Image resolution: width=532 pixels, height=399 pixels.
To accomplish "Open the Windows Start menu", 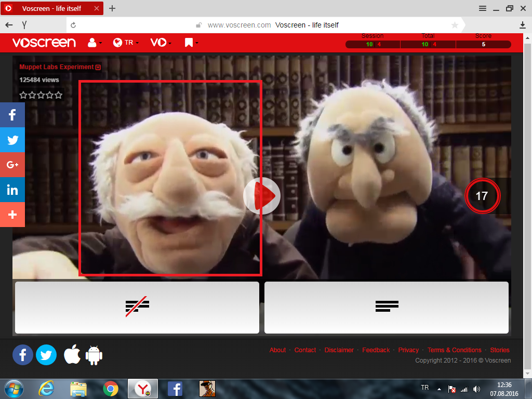I will [x=14, y=389].
